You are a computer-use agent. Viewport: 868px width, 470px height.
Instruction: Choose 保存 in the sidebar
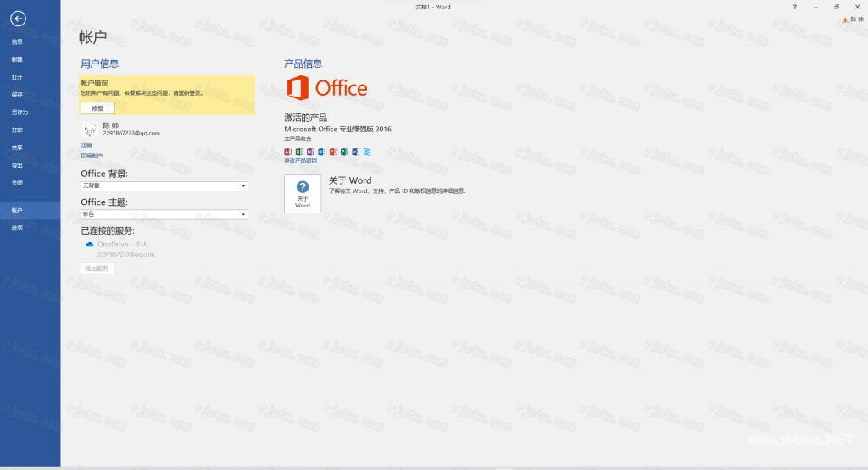[x=17, y=95]
